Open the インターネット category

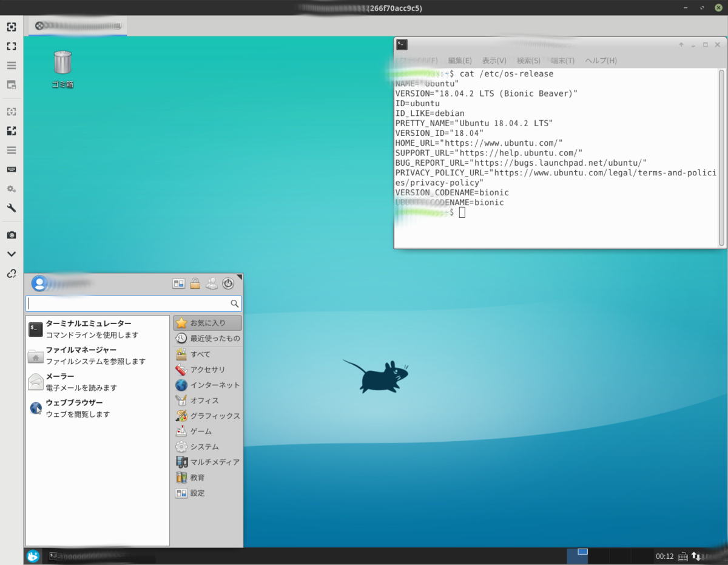207,385
